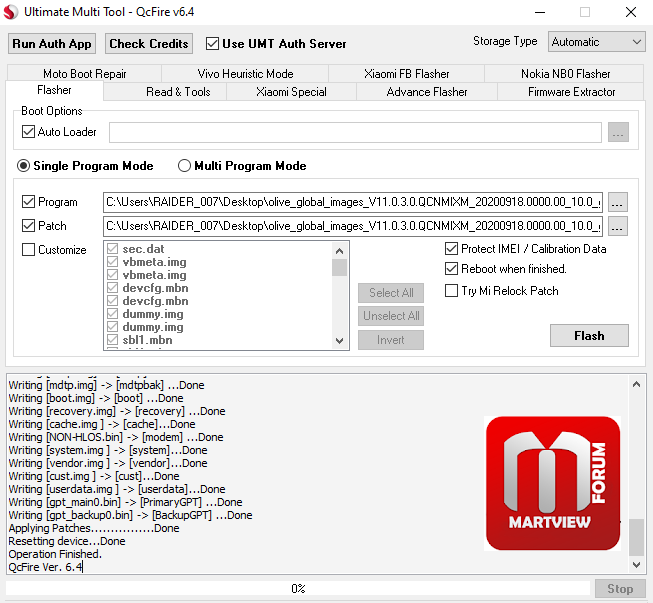The image size is (653, 603).
Task: Select the Flasher tab
Action: 54,90
